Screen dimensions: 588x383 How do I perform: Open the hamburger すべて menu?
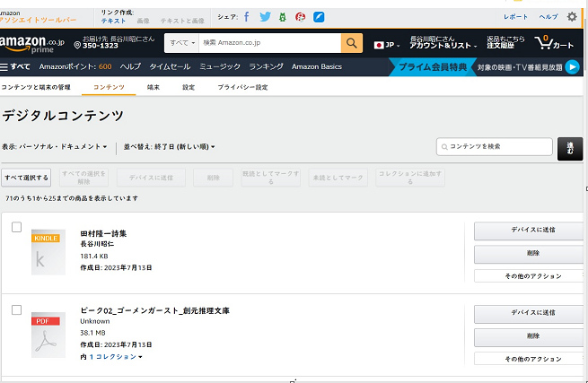pyautogui.click(x=15, y=66)
